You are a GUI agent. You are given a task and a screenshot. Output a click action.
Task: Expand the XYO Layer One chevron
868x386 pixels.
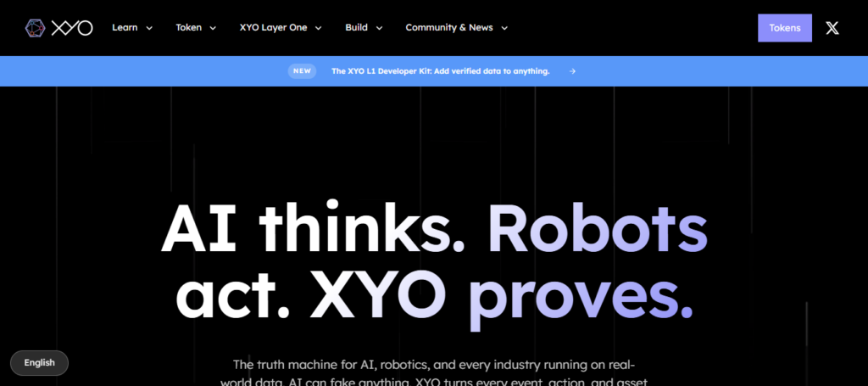point(319,28)
